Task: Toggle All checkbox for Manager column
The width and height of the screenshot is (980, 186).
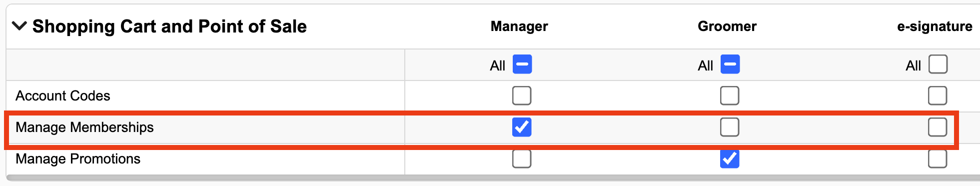Action: click(522, 64)
